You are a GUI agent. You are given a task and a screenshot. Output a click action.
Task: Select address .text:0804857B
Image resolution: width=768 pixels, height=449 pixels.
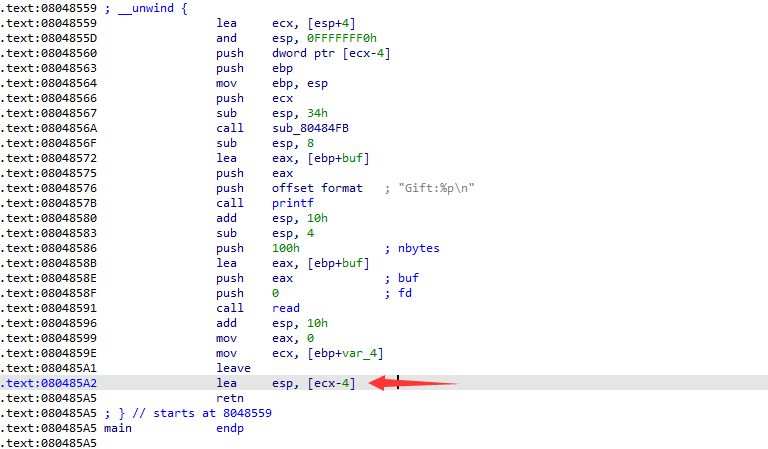[x=48, y=203]
